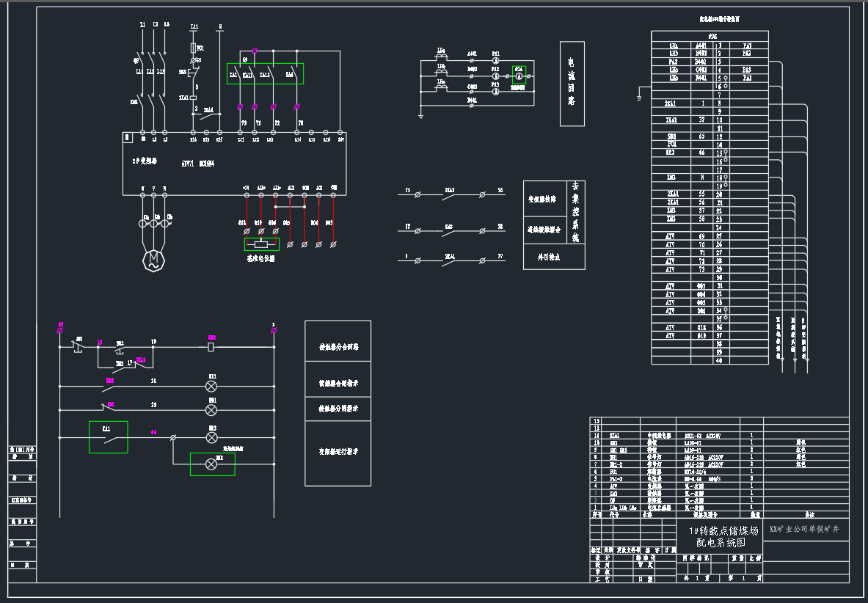Click the motor symbol below the inverter
The height and width of the screenshot is (603, 868).
(x=153, y=259)
